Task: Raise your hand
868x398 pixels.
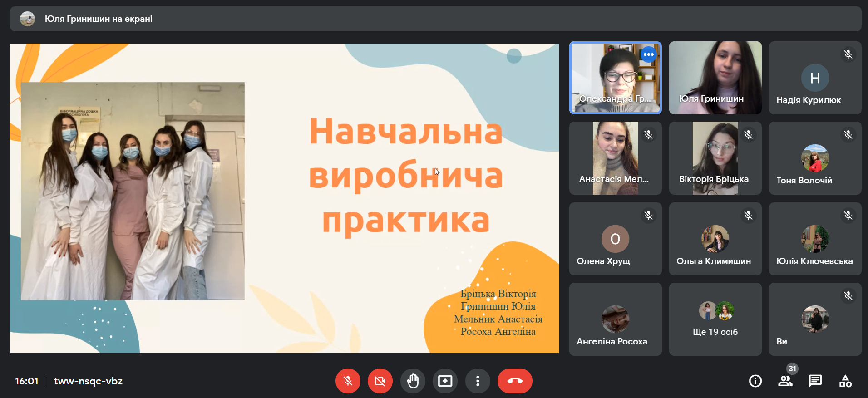Action: point(413,381)
